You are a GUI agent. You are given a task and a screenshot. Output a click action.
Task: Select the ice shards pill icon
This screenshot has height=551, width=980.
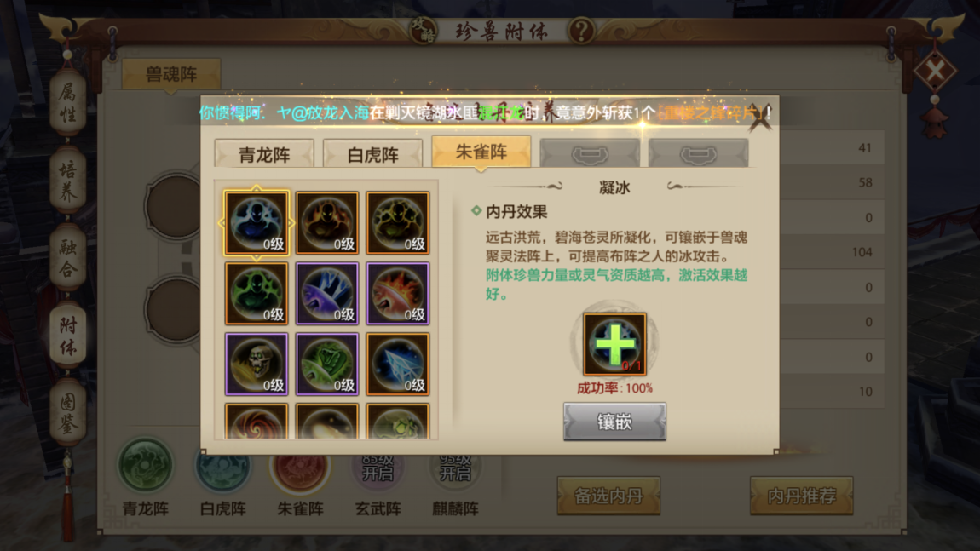(x=397, y=364)
